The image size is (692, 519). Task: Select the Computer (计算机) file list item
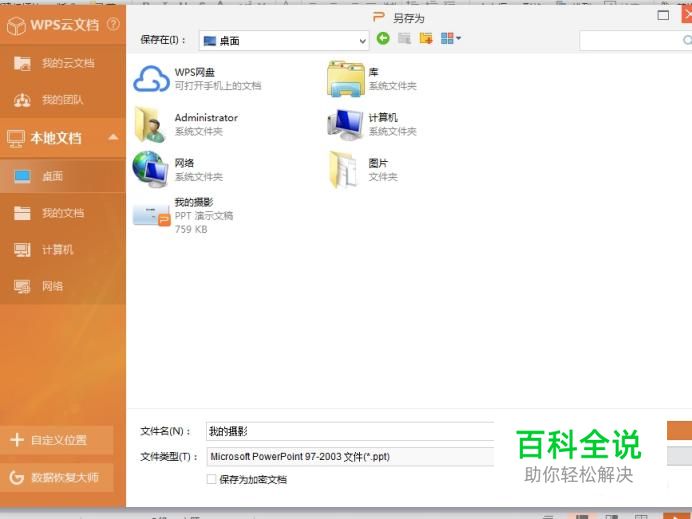click(371, 124)
